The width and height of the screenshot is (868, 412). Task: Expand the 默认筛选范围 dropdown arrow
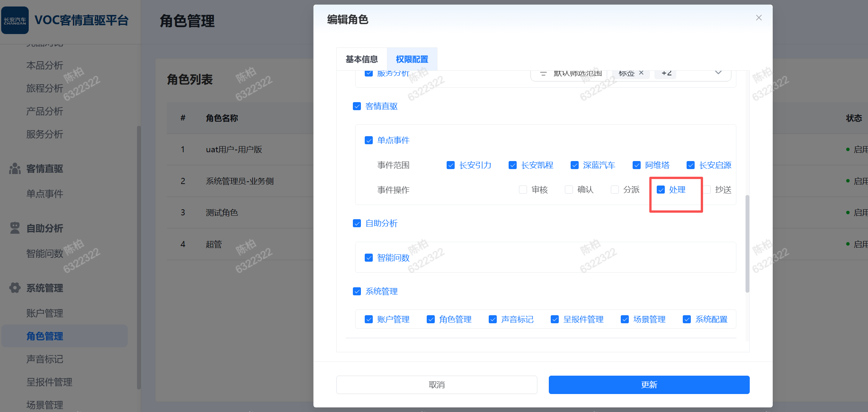coord(718,73)
